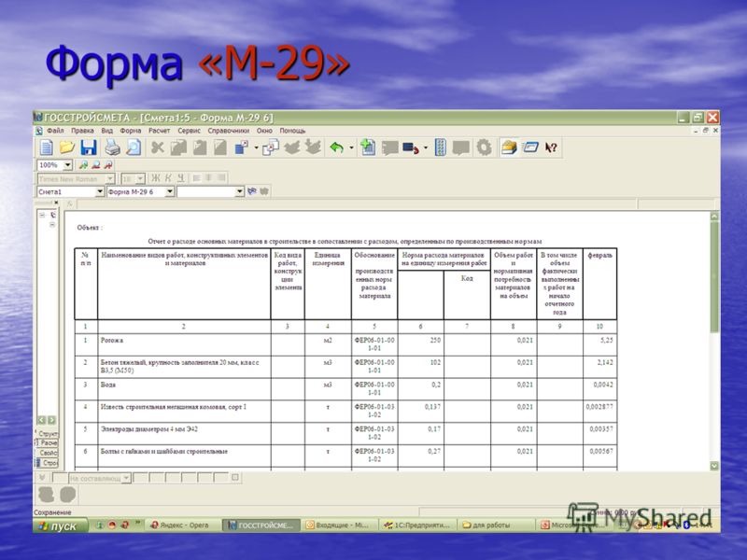Print the form with the printer icon
747x560 pixels.
click(x=112, y=148)
